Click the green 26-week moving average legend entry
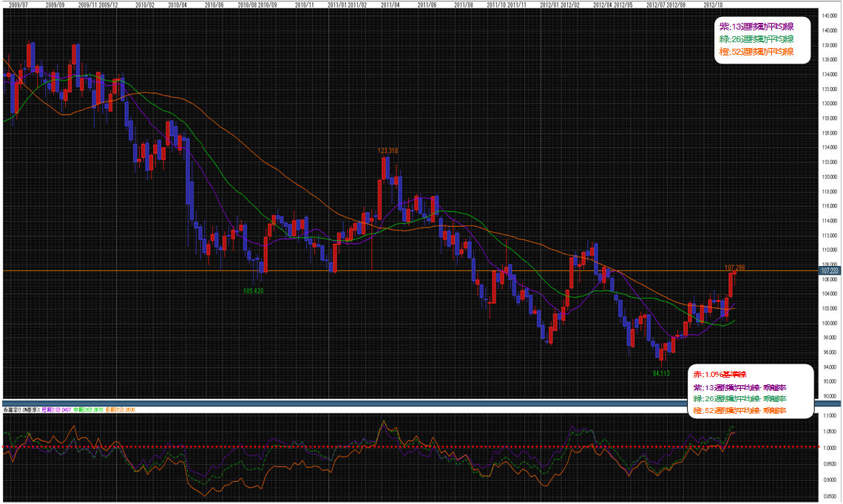 756,39
